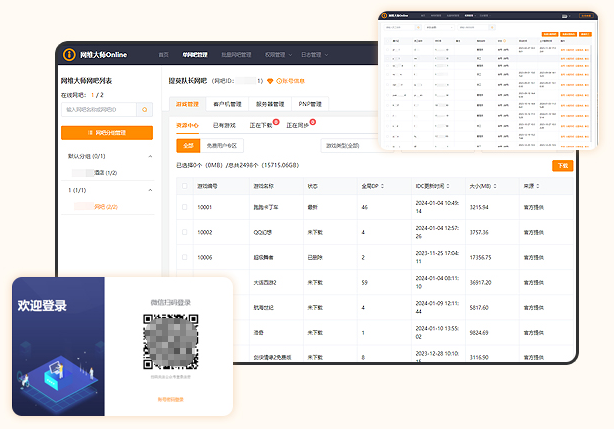Click the diamond icon next to 账号信息

270,80
